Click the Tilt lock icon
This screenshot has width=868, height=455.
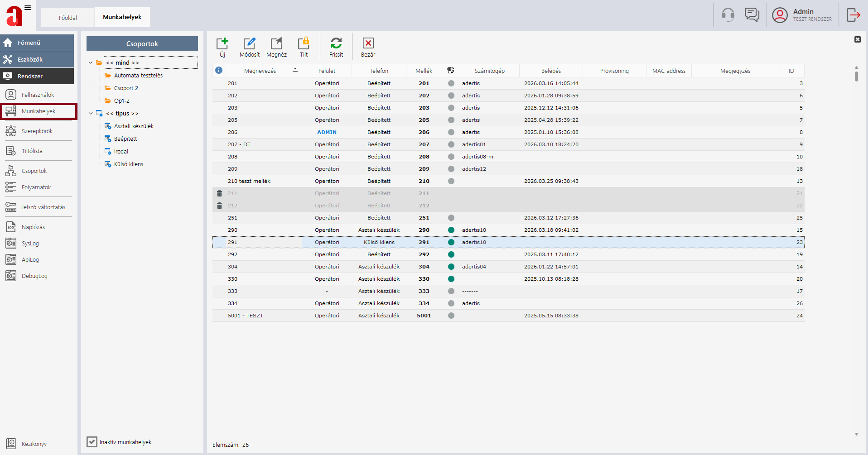point(304,43)
